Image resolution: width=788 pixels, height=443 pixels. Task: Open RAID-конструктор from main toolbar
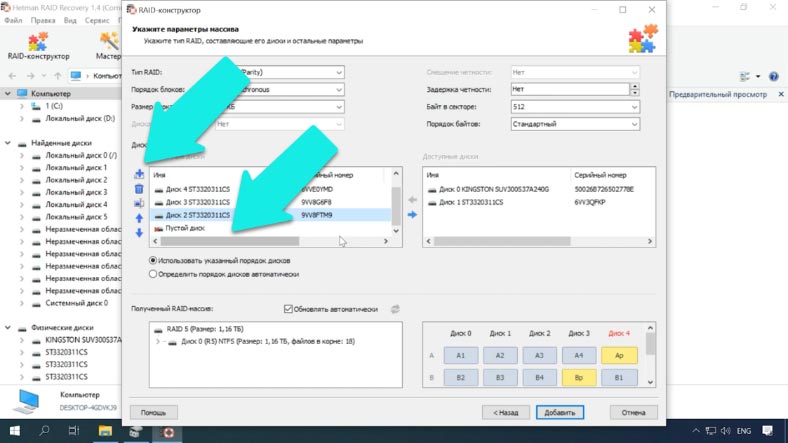pos(37,47)
